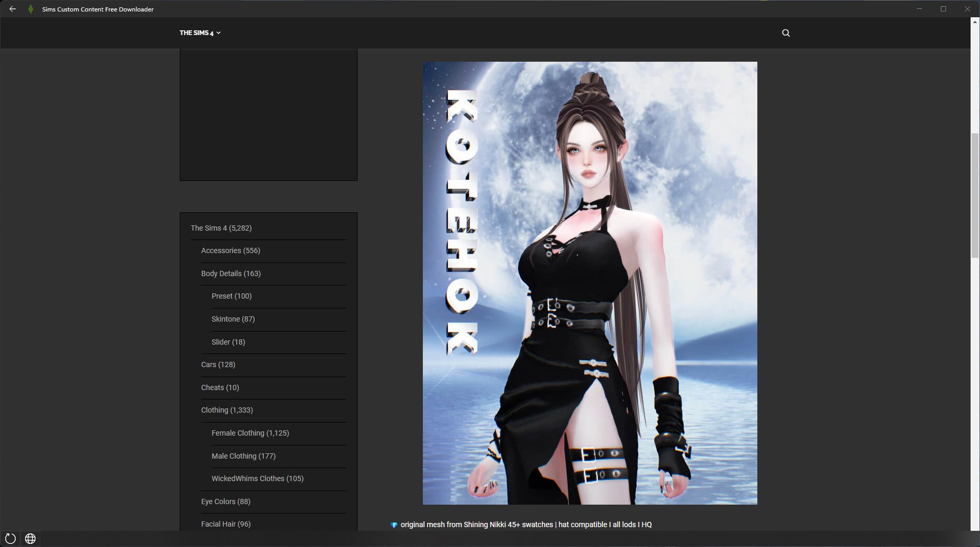Close the Sims downloader window
Viewport: 980px width, 547px height.
(x=967, y=9)
